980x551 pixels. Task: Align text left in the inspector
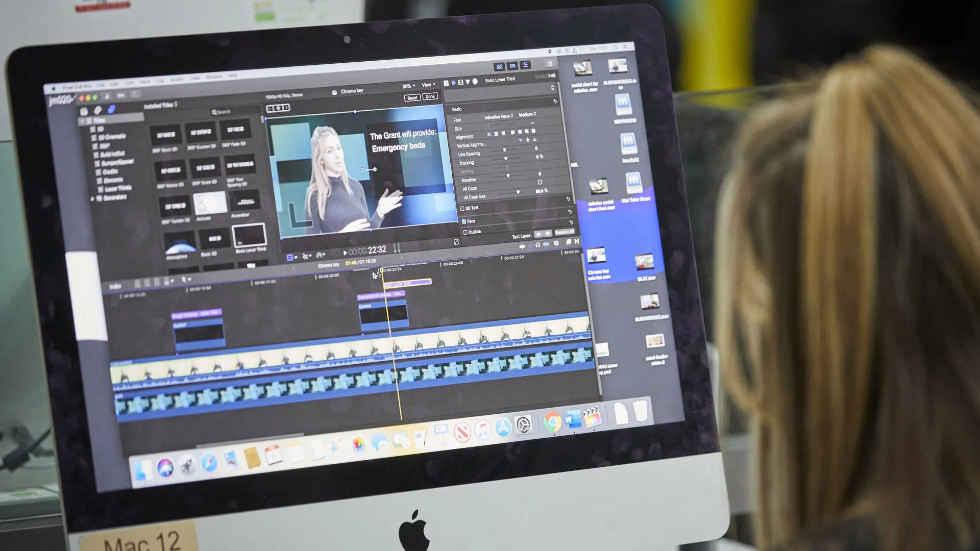[489, 135]
